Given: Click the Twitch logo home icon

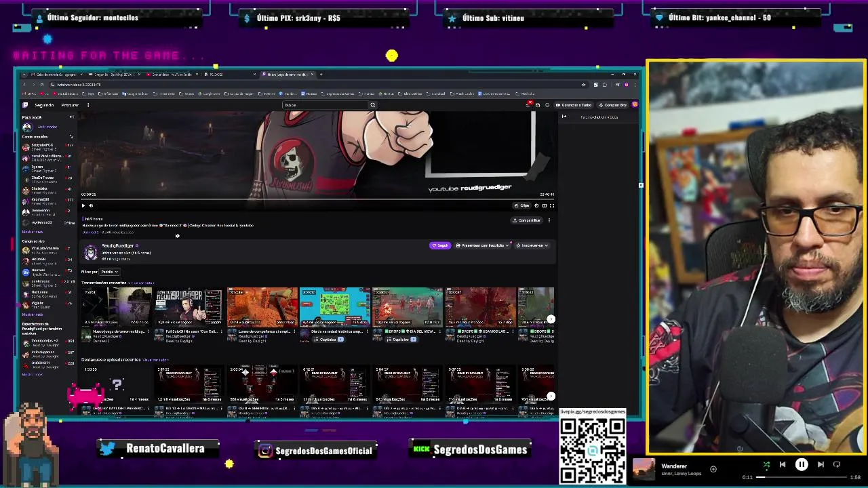Looking at the screenshot, I should pyautogui.click(x=25, y=105).
